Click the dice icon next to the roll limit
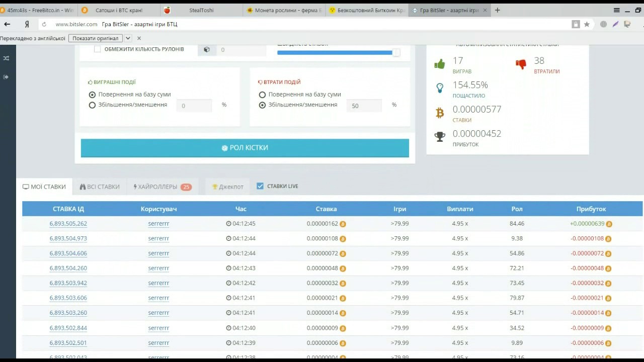Image resolution: width=644 pixels, height=362 pixels. (207, 50)
